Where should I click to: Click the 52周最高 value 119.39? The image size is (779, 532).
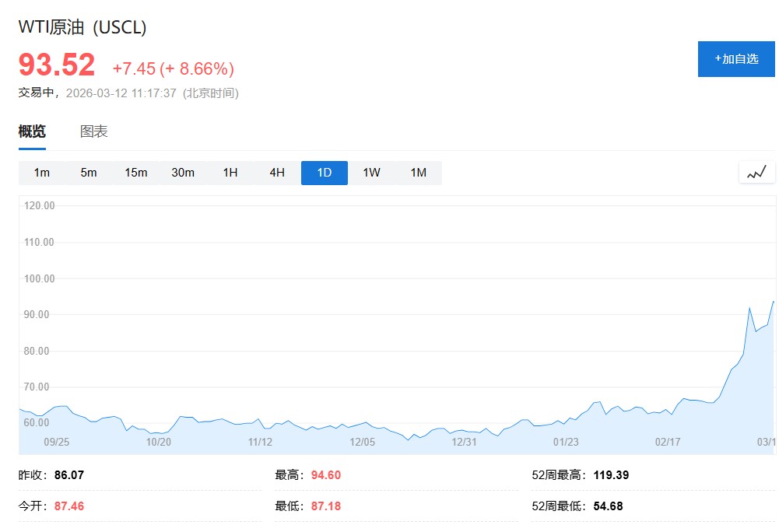(611, 475)
